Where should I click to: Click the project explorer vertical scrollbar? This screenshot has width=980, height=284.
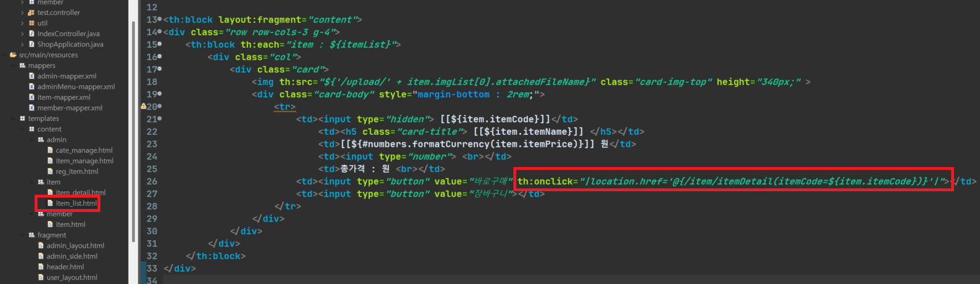(134, 132)
